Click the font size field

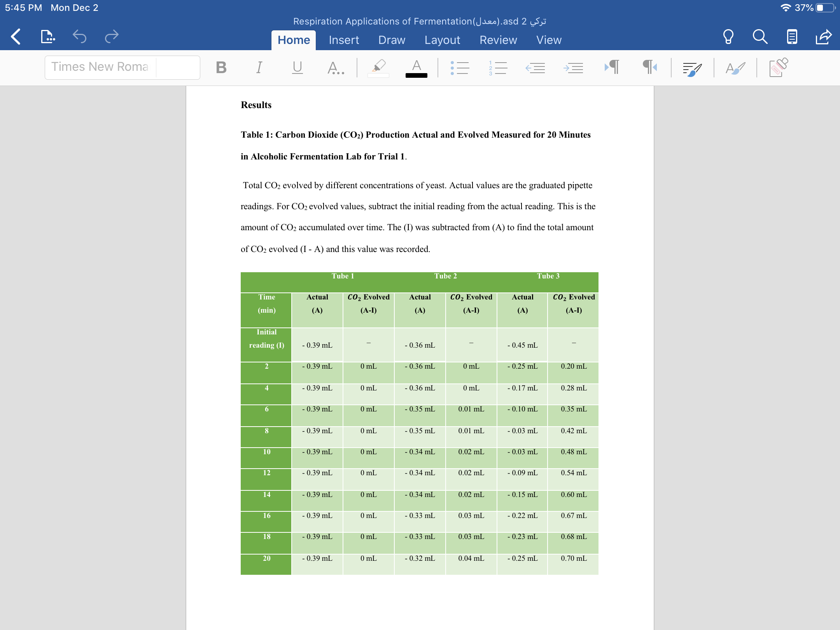pyautogui.click(x=178, y=67)
